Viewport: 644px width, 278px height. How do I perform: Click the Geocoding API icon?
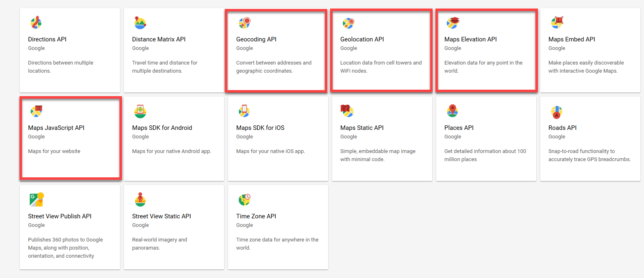point(244,23)
